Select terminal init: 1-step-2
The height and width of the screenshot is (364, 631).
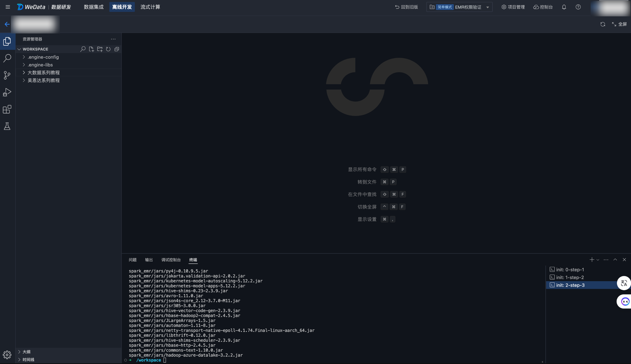coord(570,277)
